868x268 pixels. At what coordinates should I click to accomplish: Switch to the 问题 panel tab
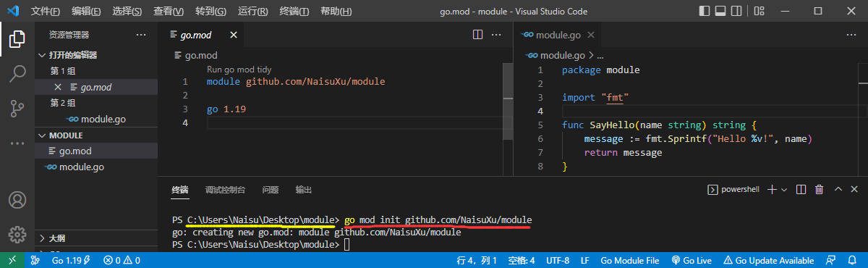(270, 190)
